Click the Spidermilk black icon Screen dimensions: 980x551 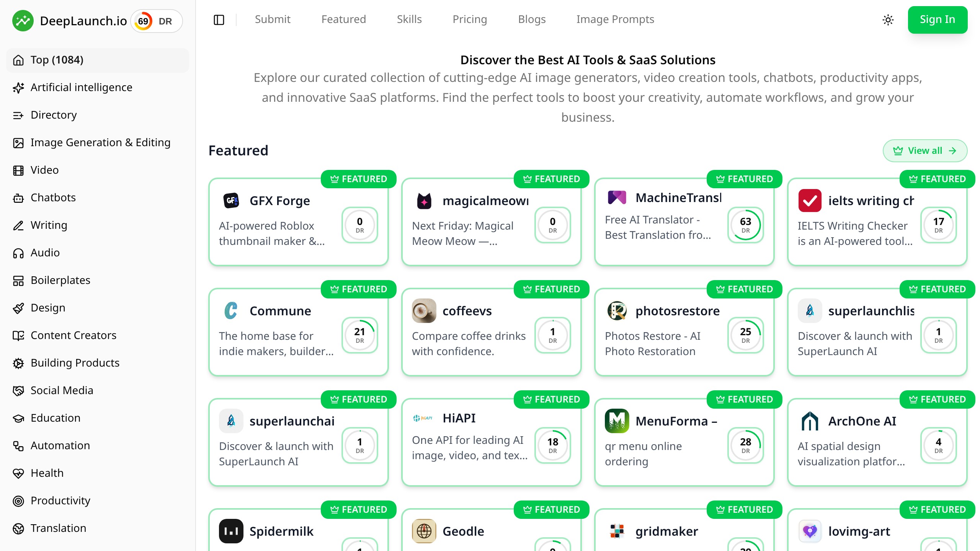coord(231,531)
